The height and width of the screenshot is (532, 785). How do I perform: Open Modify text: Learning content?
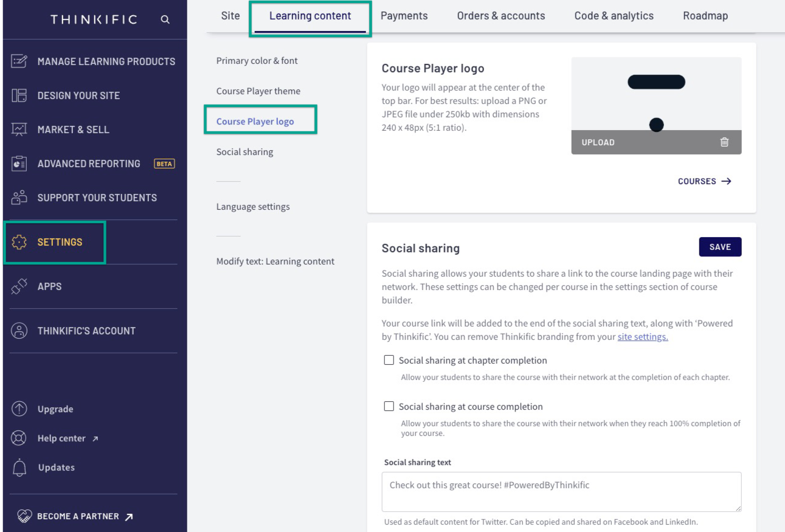coord(275,261)
